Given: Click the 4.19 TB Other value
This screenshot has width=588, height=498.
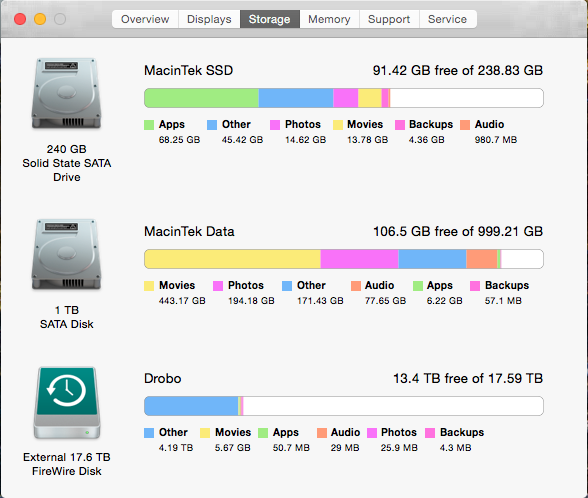Looking at the screenshot, I should pos(176,448).
